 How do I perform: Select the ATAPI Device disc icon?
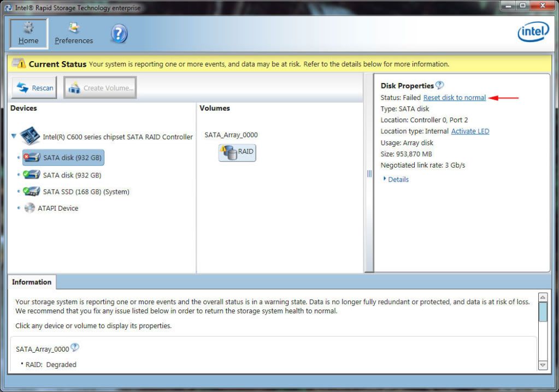point(30,207)
